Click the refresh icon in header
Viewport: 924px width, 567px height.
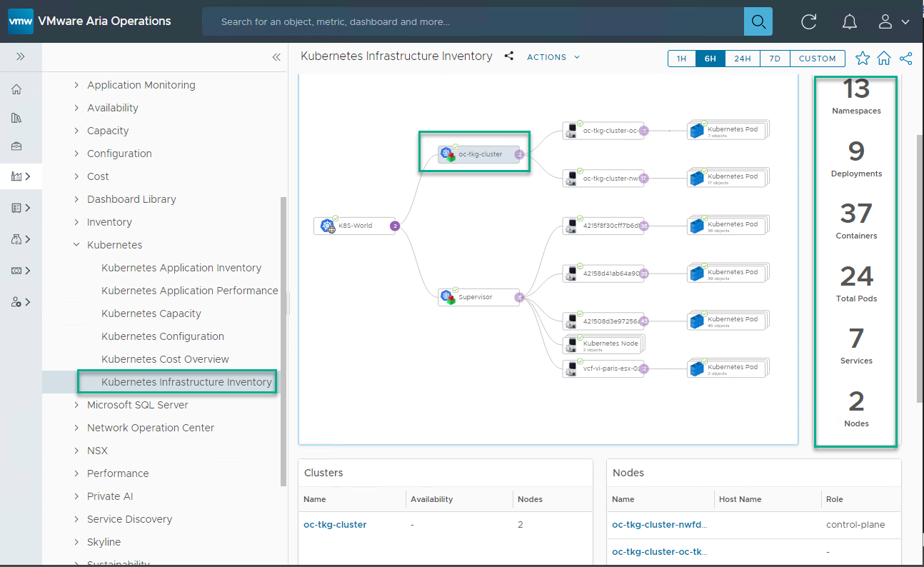[x=808, y=21]
